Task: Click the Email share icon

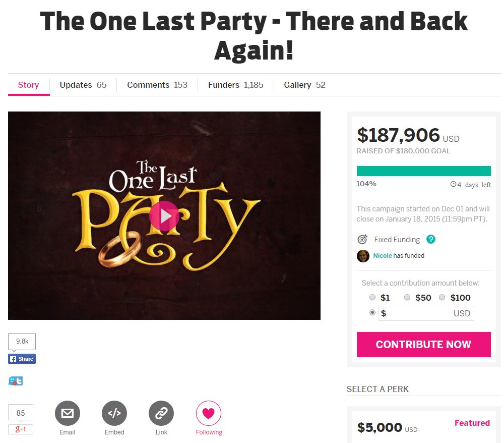Action: pos(67,413)
